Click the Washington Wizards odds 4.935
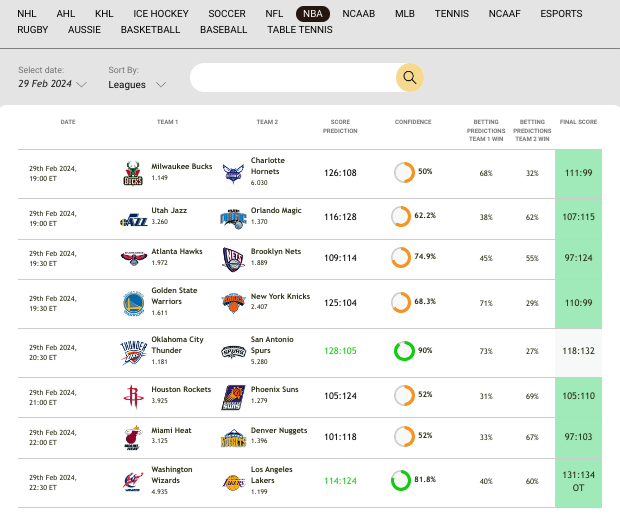Viewport: 620px width, 525px height. point(160,492)
